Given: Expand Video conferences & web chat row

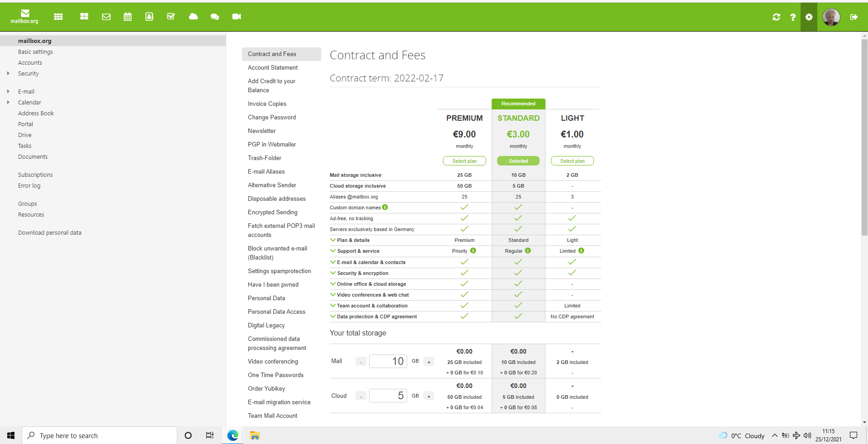Looking at the screenshot, I should click(333, 295).
